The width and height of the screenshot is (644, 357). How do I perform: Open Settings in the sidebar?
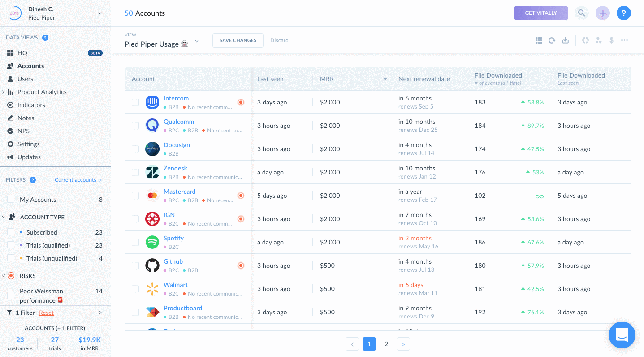click(x=28, y=144)
